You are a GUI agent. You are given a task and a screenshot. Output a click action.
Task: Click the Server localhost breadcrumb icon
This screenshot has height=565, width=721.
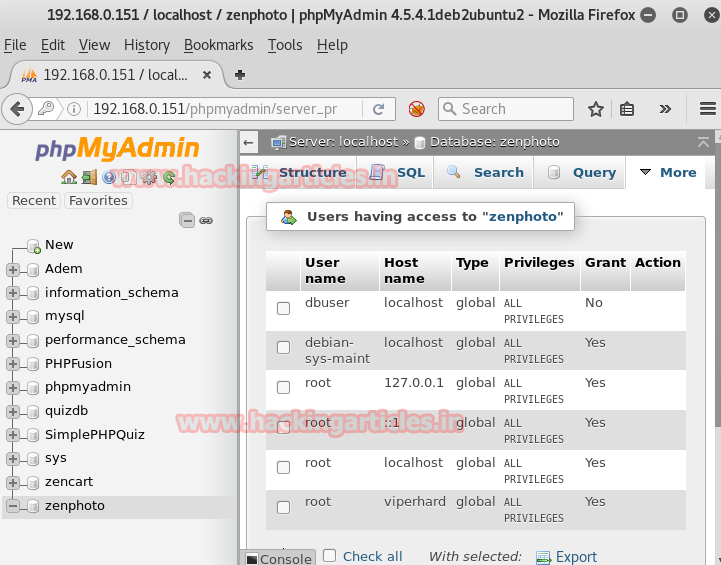click(278, 143)
